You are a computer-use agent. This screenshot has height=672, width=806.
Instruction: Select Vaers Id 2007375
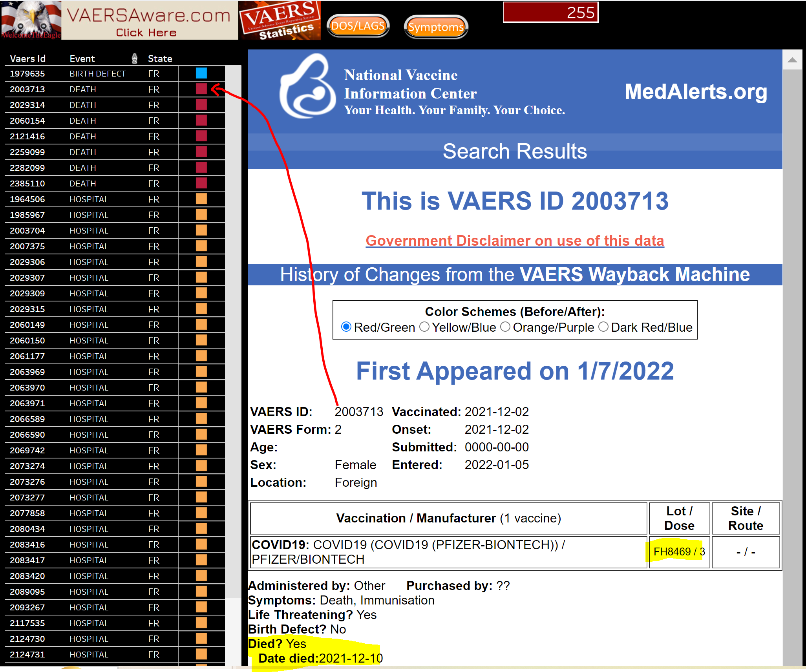coord(27,246)
